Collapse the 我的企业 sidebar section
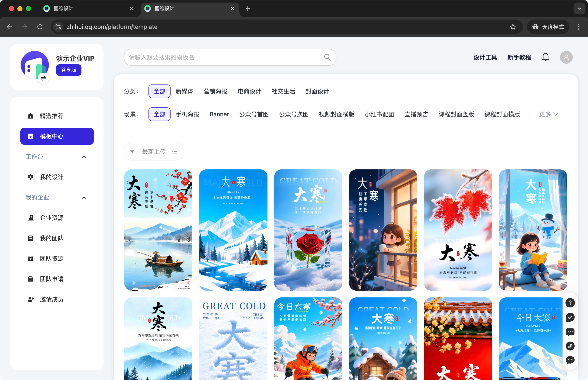Image resolution: width=588 pixels, height=380 pixels. pyautogui.click(x=84, y=198)
